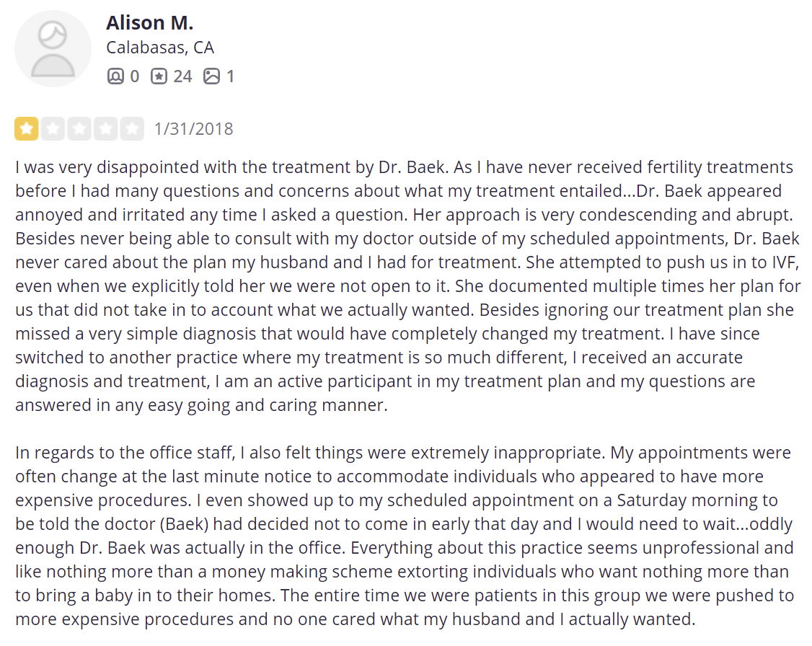Click the reviews count star icon
The height and width of the screenshot is (646, 812).
click(159, 76)
